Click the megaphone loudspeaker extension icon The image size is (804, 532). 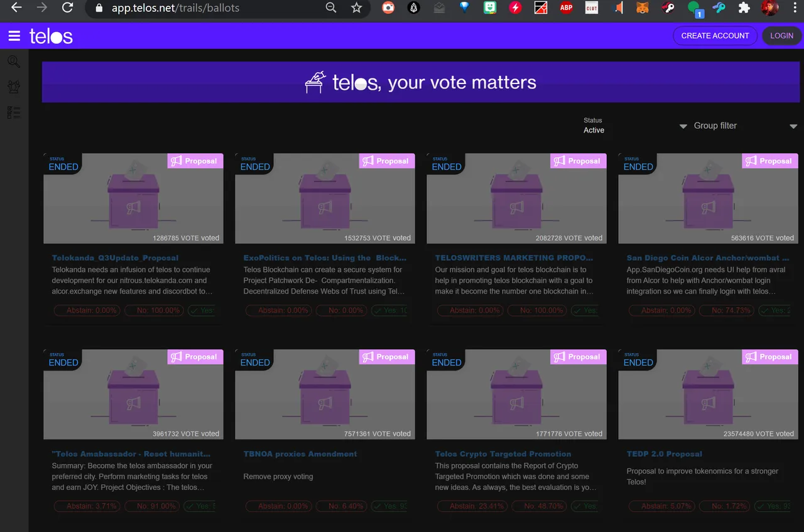[617, 8]
